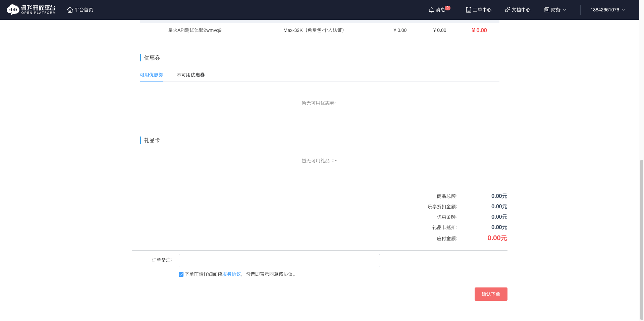Click the notification bell icon
The width and height of the screenshot is (644, 321).
point(431,10)
